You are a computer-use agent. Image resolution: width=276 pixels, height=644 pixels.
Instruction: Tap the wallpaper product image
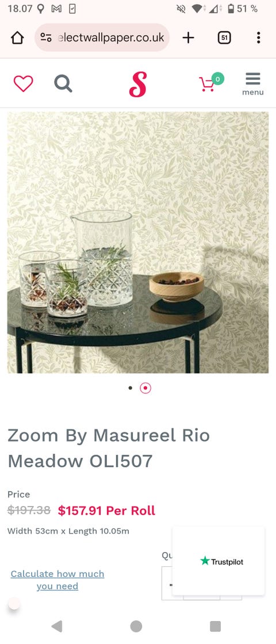[x=138, y=242]
